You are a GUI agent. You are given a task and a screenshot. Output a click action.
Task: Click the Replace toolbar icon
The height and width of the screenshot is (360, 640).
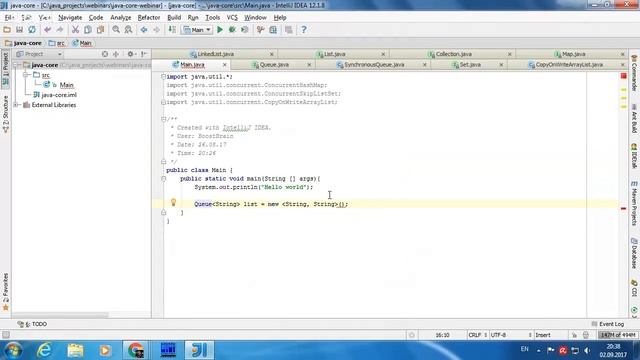click(x=128, y=30)
